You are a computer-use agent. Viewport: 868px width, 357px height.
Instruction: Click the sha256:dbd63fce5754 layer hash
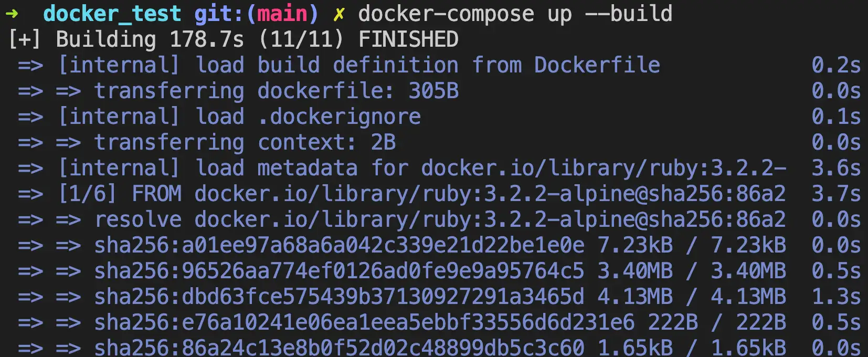click(339, 297)
